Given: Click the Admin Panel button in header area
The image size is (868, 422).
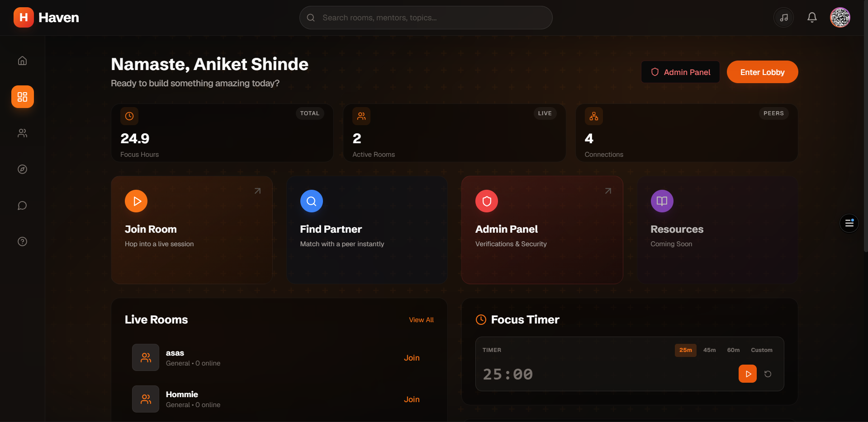Looking at the screenshot, I should pyautogui.click(x=680, y=72).
